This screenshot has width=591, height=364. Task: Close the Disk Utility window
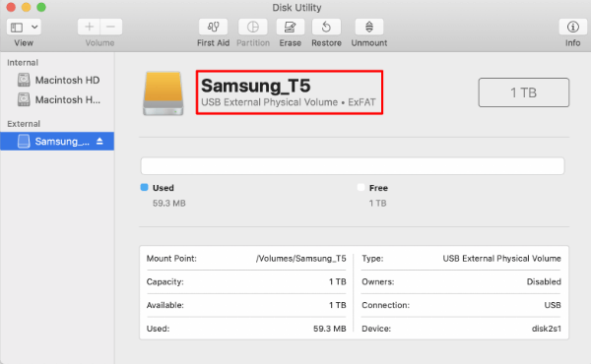point(11,7)
